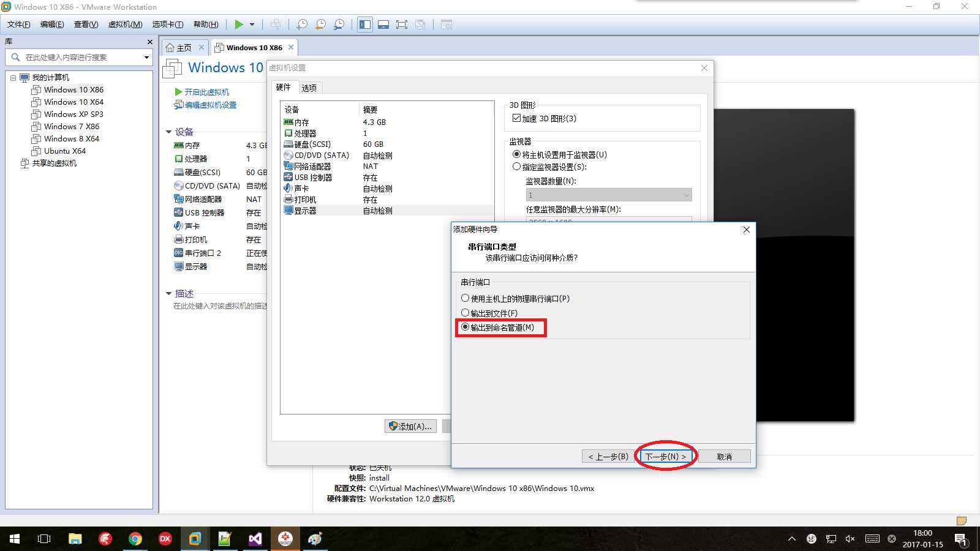Open Visual Studio from the taskbar
This screenshot has height=551, width=980.
pos(255,539)
